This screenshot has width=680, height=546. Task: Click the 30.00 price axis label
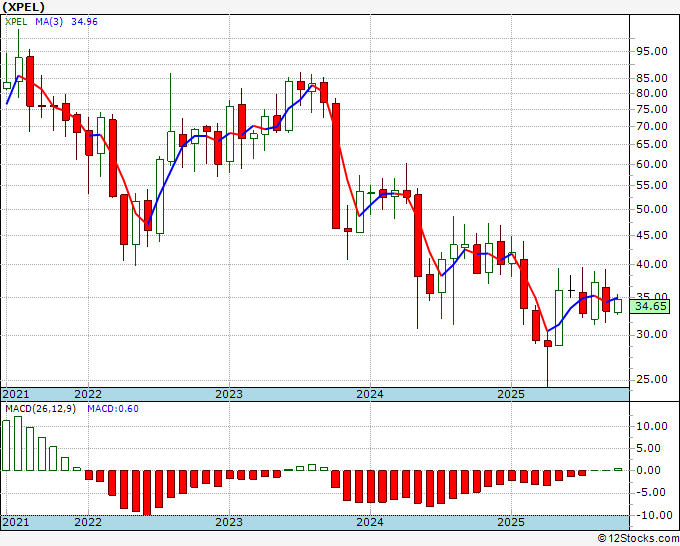(x=652, y=334)
